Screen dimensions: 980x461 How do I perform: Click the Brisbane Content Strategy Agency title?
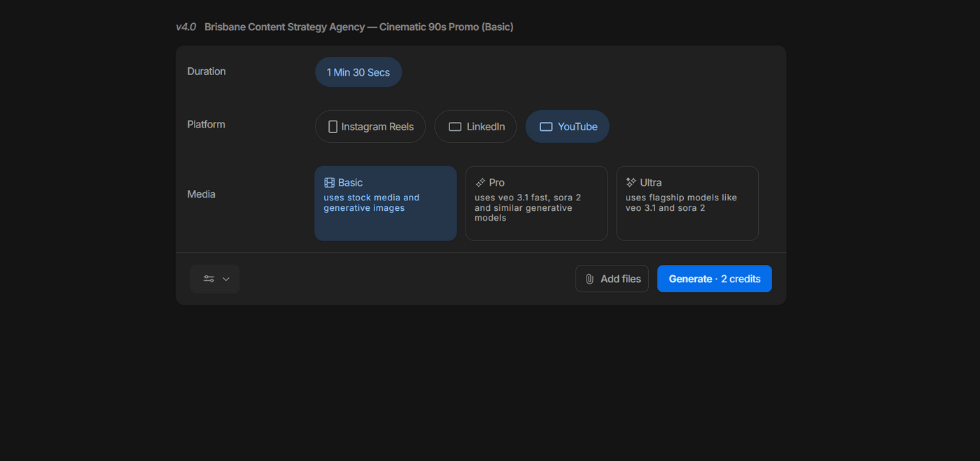click(x=358, y=27)
